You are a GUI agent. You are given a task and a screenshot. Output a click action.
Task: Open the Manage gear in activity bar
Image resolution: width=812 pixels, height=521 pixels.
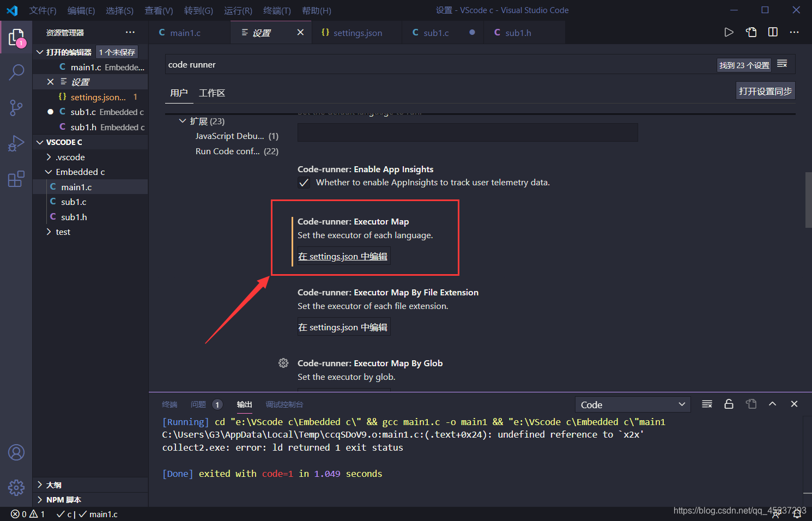click(16, 487)
